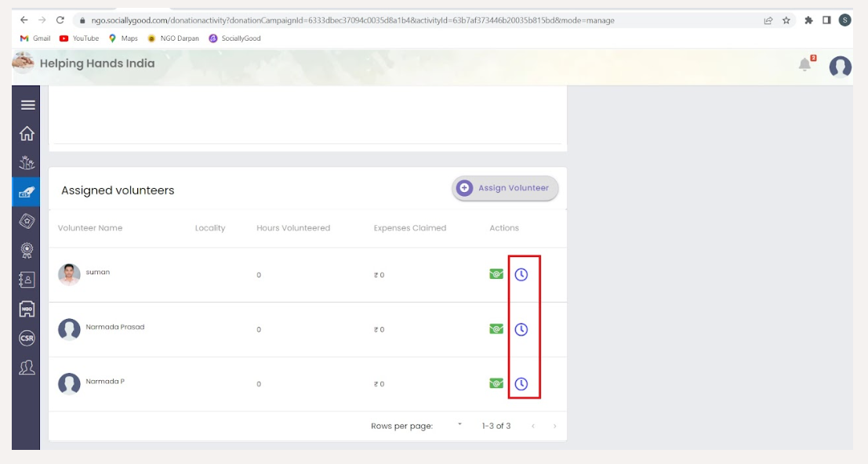Open the NGO store sidebar icon
This screenshot has width=868, height=464.
[27, 309]
